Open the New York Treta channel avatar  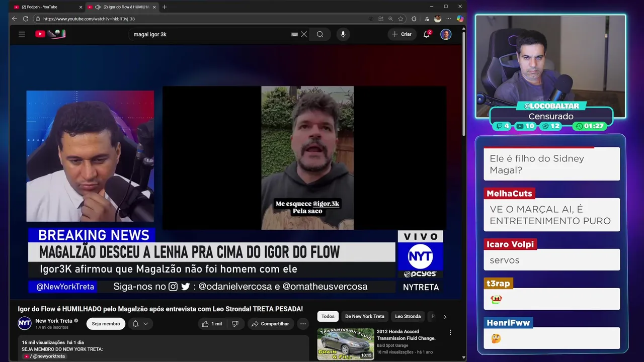point(25,324)
